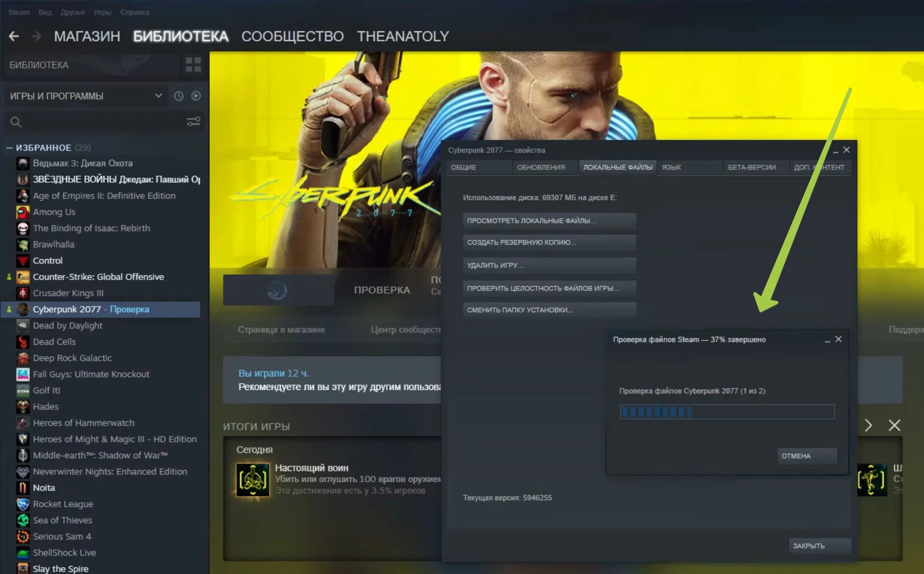Click Вы играли 12 ч. text

pyautogui.click(x=273, y=374)
